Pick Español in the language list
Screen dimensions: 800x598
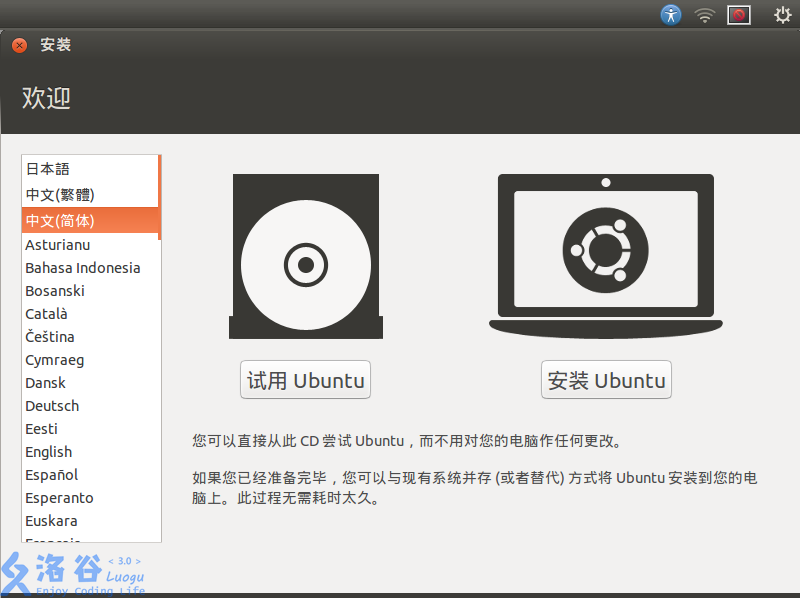point(90,475)
